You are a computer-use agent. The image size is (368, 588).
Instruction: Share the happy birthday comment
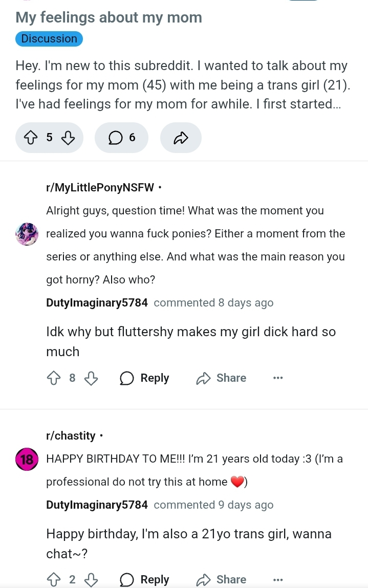(222, 580)
